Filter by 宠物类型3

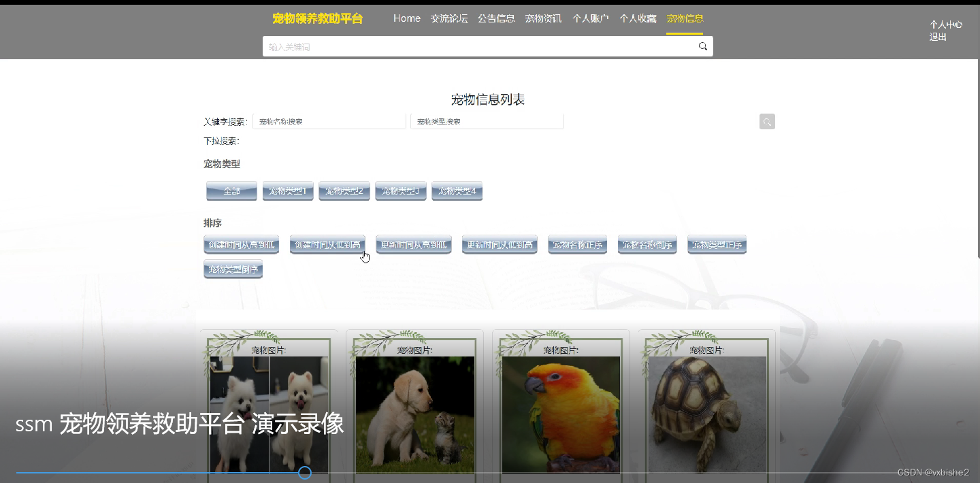pyautogui.click(x=401, y=191)
